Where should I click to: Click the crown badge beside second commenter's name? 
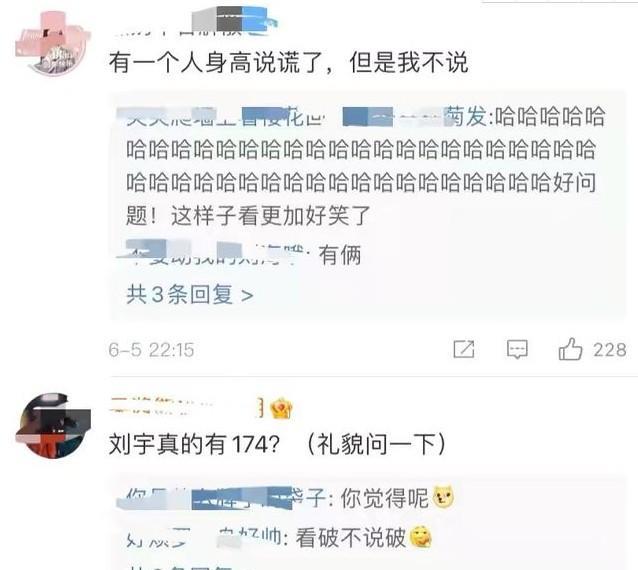[x=282, y=408]
